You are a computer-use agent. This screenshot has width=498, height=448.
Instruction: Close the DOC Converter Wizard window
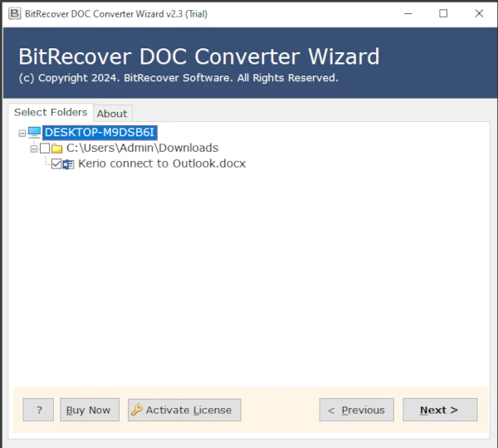(479, 13)
